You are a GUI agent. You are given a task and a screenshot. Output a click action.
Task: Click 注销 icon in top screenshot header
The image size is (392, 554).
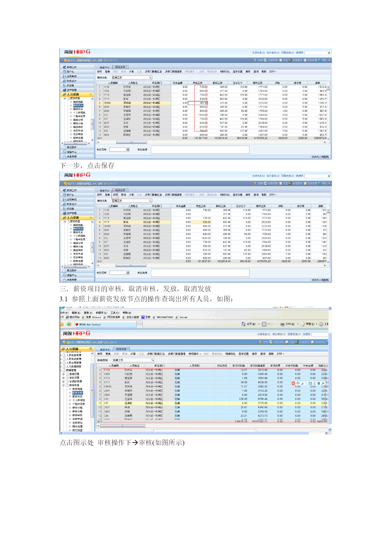pos(255,60)
